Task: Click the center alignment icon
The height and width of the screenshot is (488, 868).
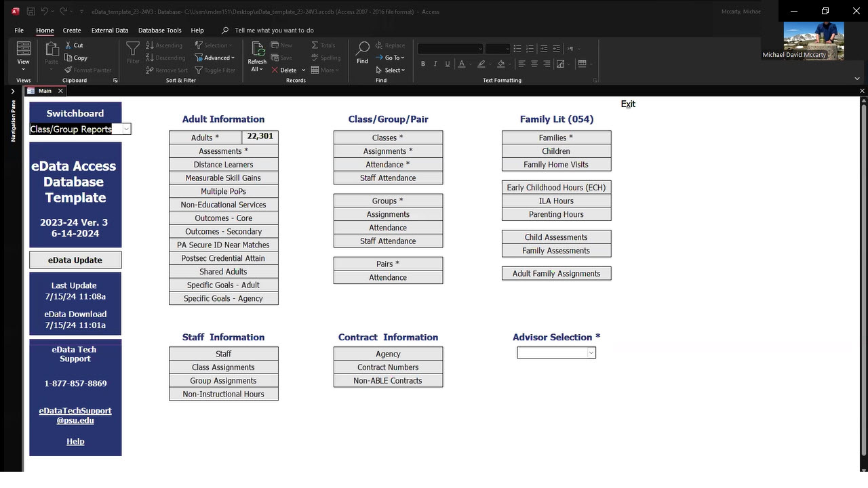Action: pos(534,64)
